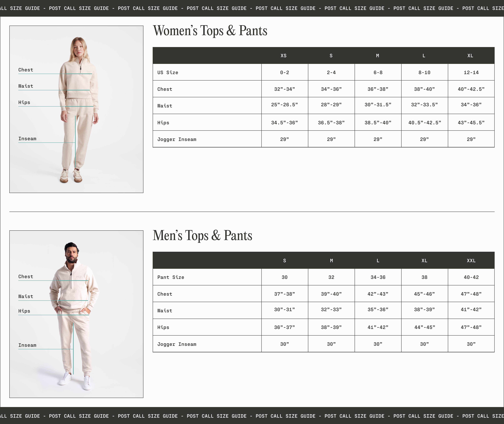Screen dimensions: 504x424
Task: Click the US Size row label
Action: click(x=168, y=72)
